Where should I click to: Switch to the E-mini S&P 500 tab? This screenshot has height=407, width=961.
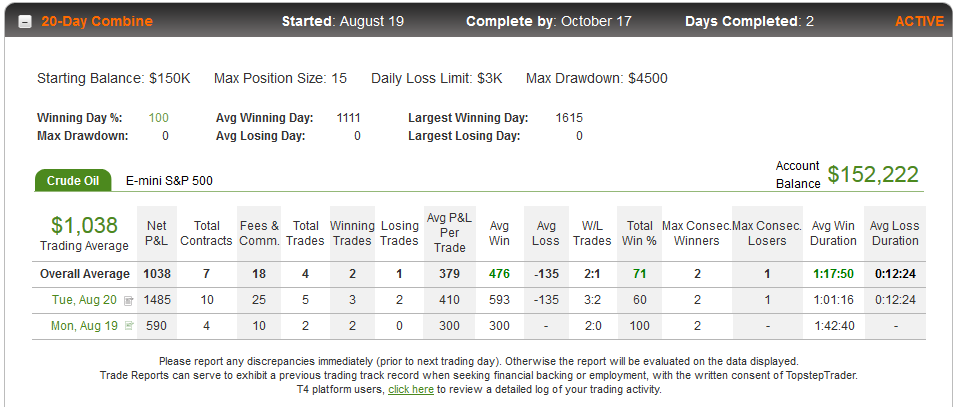[x=169, y=181]
